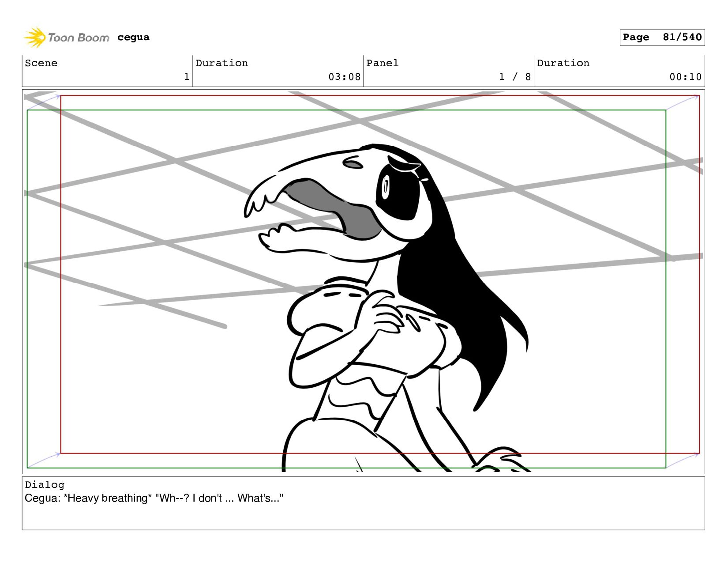Click the project name 'cegua'
Image resolution: width=728 pixels, height=563 pixels.
pos(133,37)
